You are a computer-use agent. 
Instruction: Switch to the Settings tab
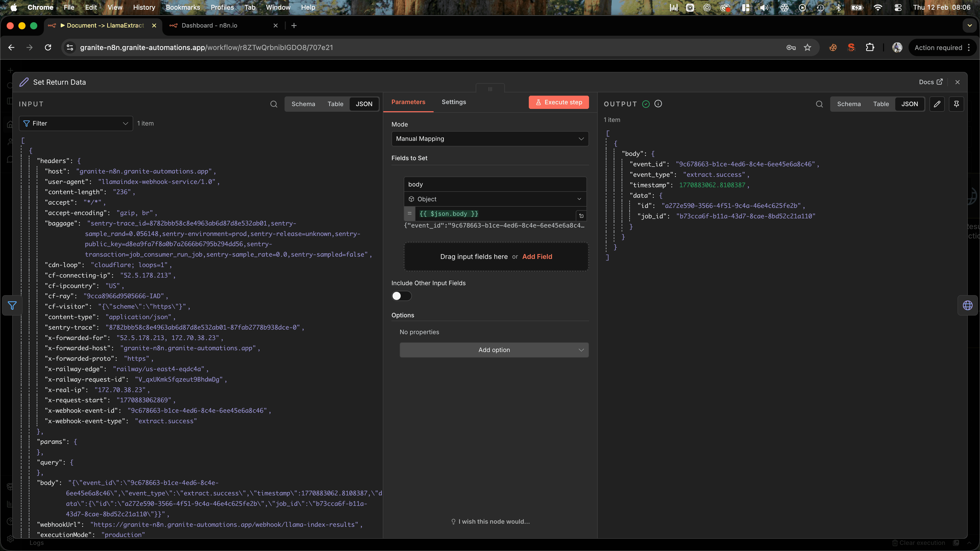pyautogui.click(x=454, y=102)
